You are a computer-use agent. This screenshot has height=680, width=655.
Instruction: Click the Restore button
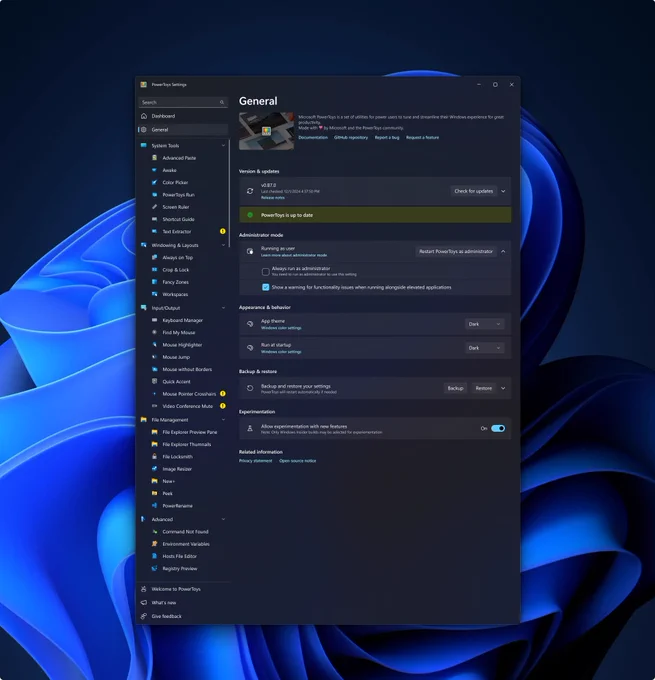484,388
